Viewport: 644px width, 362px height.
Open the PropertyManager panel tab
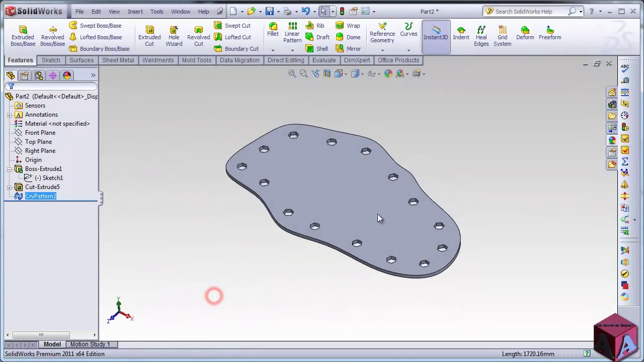pos(24,75)
